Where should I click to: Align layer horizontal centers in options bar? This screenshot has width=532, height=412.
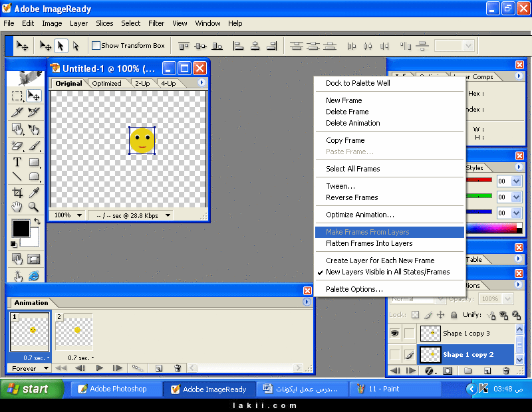pyautogui.click(x=255, y=46)
